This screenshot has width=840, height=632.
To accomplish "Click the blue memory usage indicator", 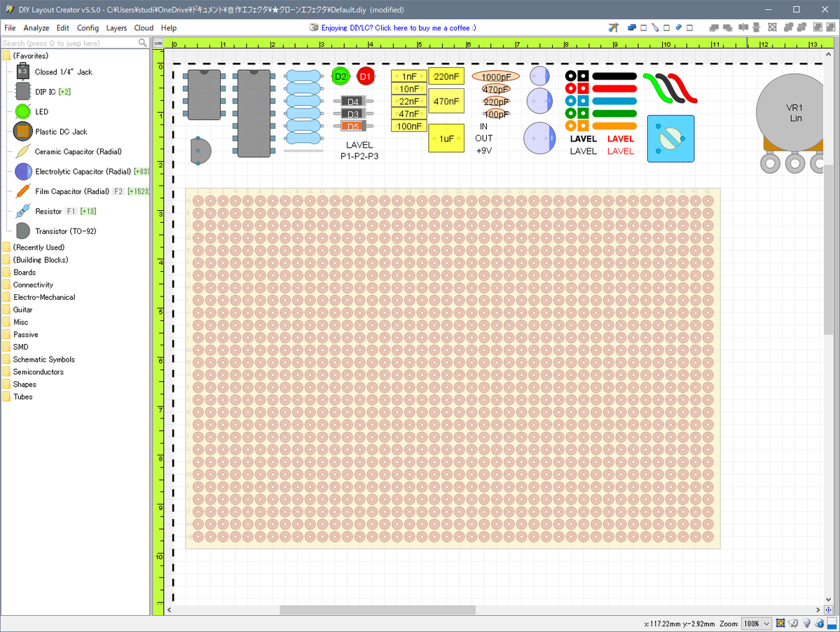I will click(832, 624).
